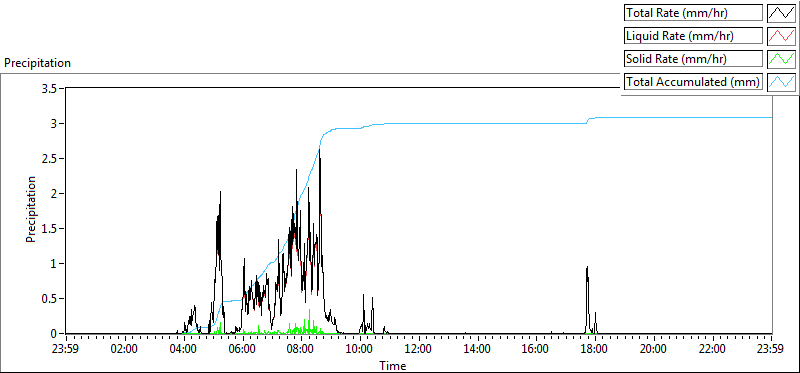The width and height of the screenshot is (800, 373).
Task: Click the 22:00 time label
Action: pyautogui.click(x=712, y=350)
